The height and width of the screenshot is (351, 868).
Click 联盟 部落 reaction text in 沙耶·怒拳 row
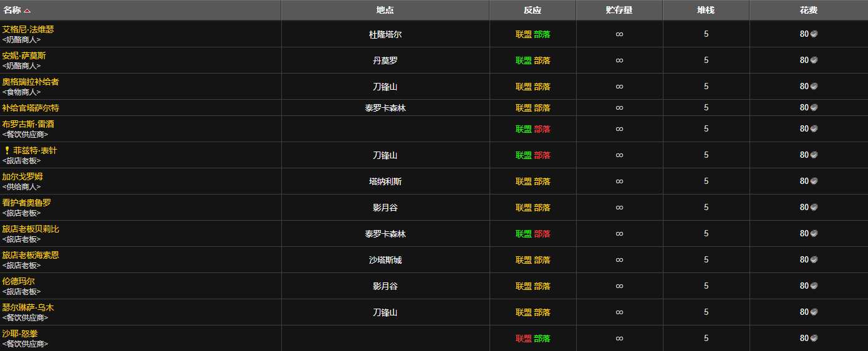pyautogui.click(x=533, y=339)
